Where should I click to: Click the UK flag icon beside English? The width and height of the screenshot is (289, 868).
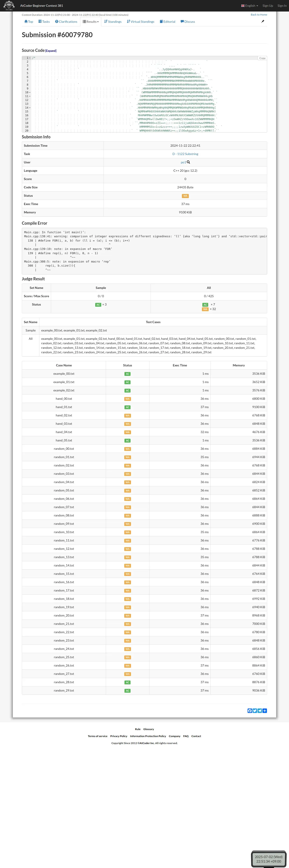(x=243, y=6)
